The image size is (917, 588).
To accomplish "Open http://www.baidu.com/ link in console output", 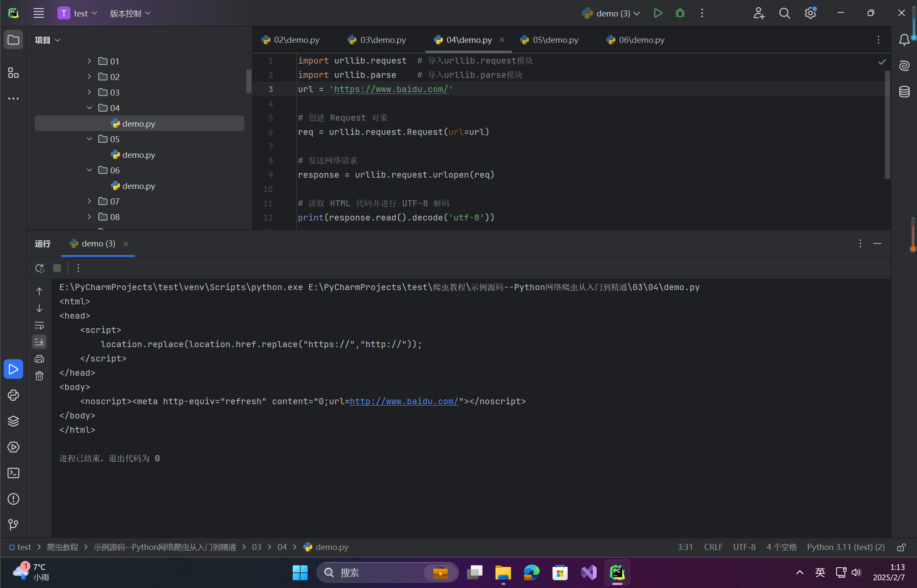I will [x=404, y=401].
